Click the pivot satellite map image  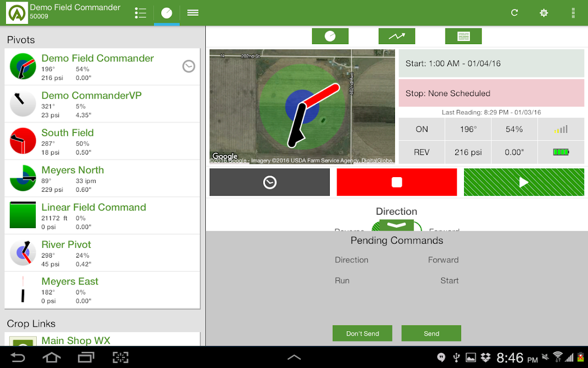[x=302, y=106]
